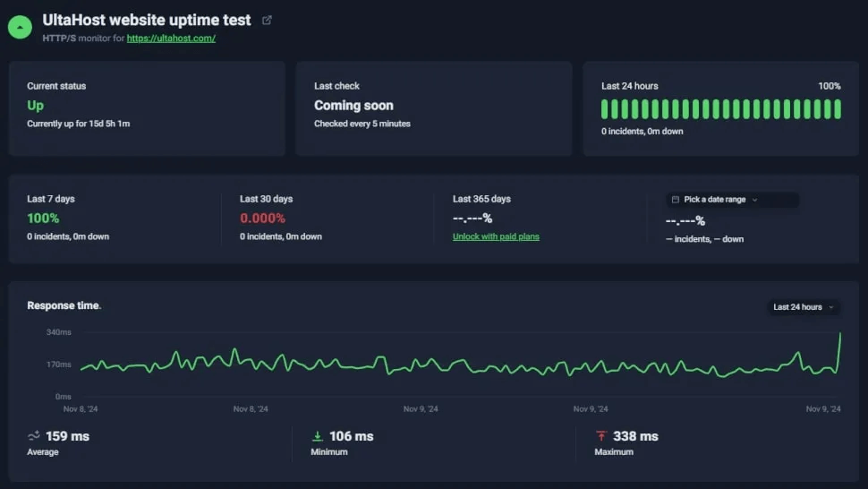
Task: Click the green Up status text
Action: [36, 105]
